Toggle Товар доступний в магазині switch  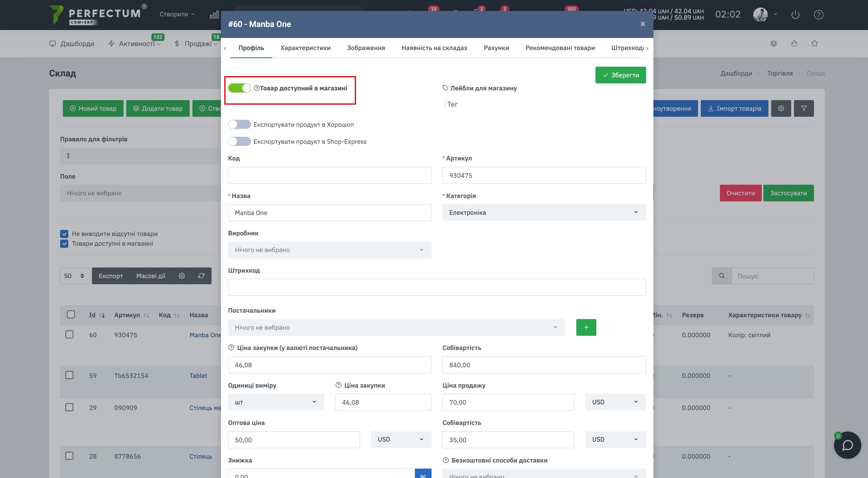click(239, 88)
